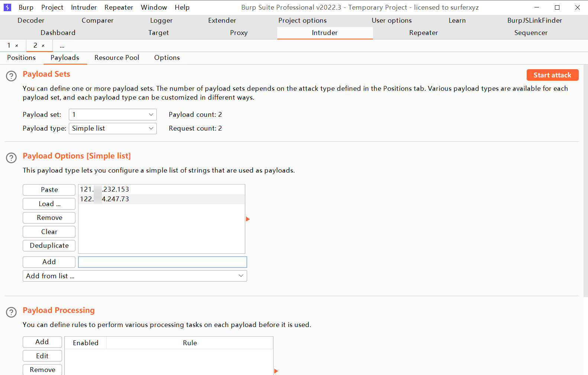
Task: Switch to the Learn tab
Action: click(x=457, y=20)
